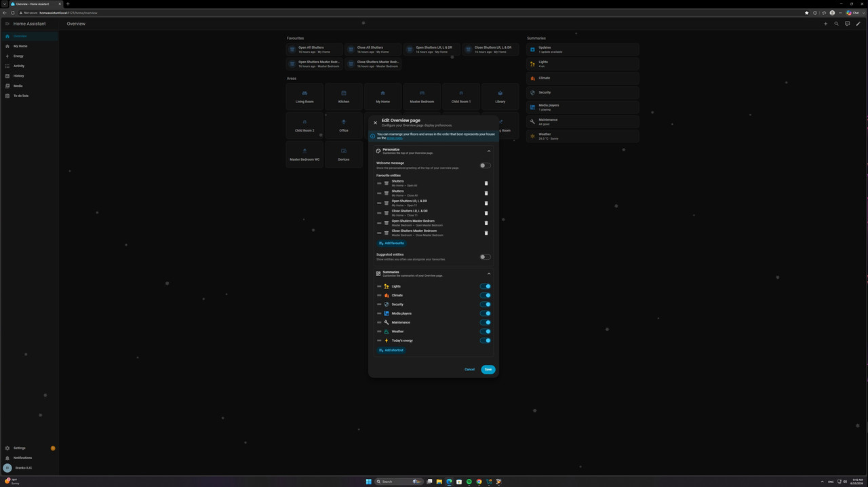Collapse the Summaries section
This screenshot has height=487, width=868.
[489, 274]
